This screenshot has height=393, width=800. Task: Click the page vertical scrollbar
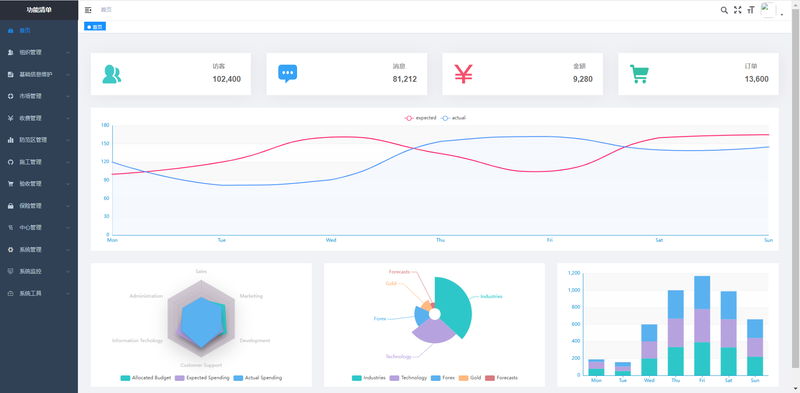pyautogui.click(x=795, y=188)
